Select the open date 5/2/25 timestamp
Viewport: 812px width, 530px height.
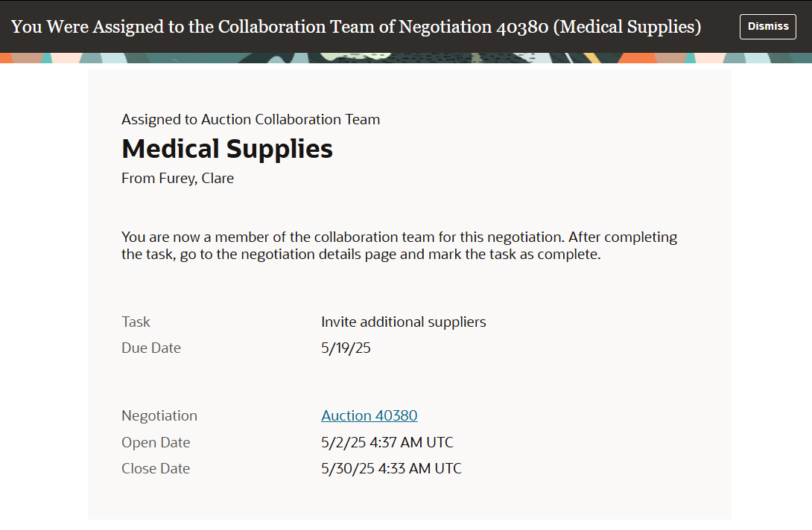pyautogui.click(x=387, y=442)
